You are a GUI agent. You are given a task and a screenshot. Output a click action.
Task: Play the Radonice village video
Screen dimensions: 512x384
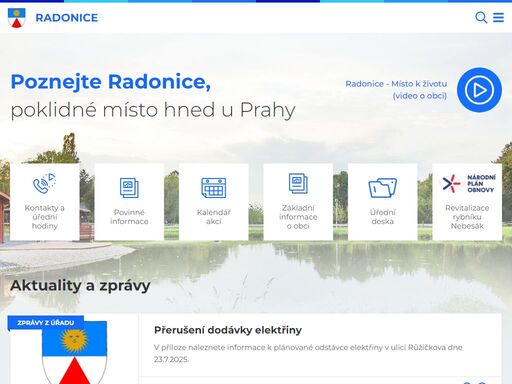click(479, 90)
